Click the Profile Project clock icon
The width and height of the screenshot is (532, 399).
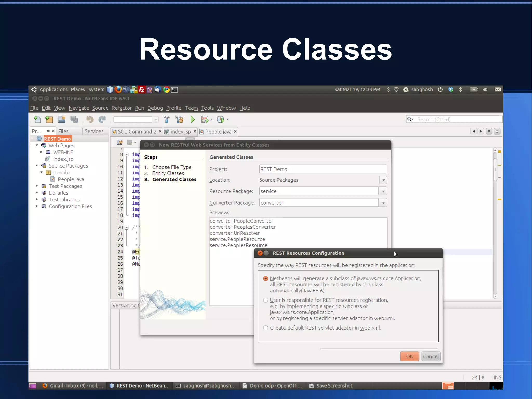tap(221, 120)
